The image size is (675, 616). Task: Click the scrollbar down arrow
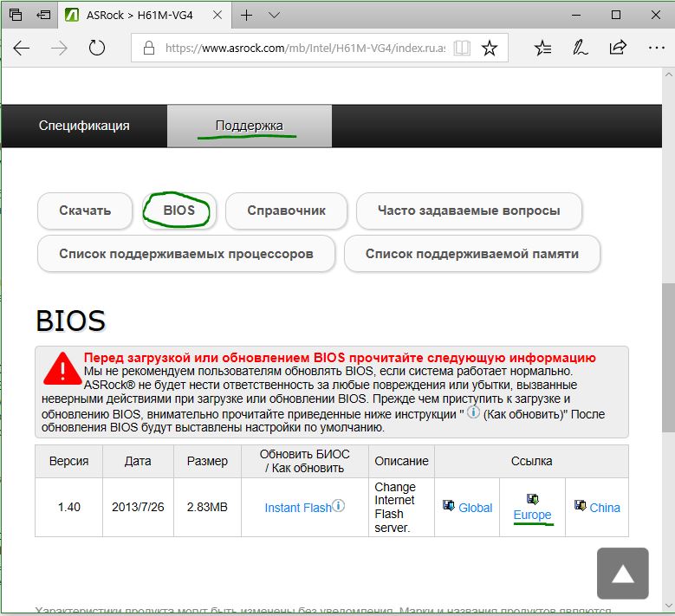tap(669, 606)
